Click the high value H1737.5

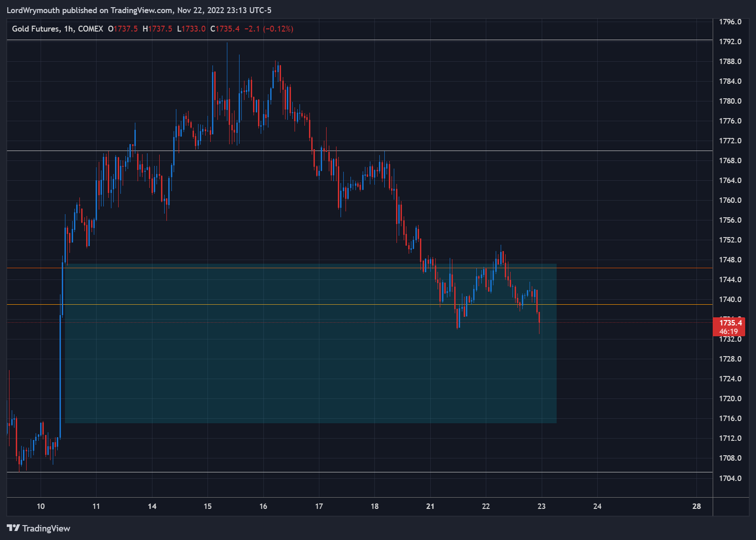pyautogui.click(x=157, y=29)
